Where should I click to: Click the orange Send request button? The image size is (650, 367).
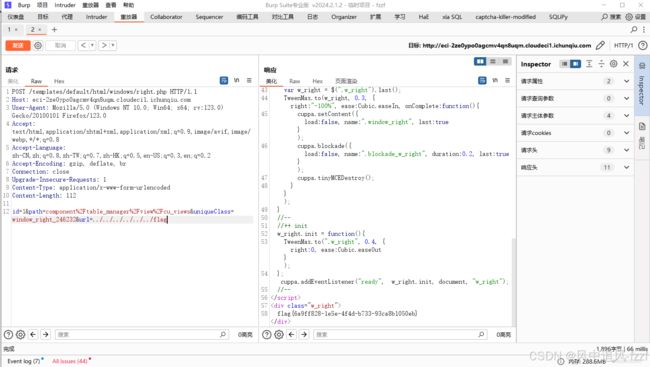point(18,45)
